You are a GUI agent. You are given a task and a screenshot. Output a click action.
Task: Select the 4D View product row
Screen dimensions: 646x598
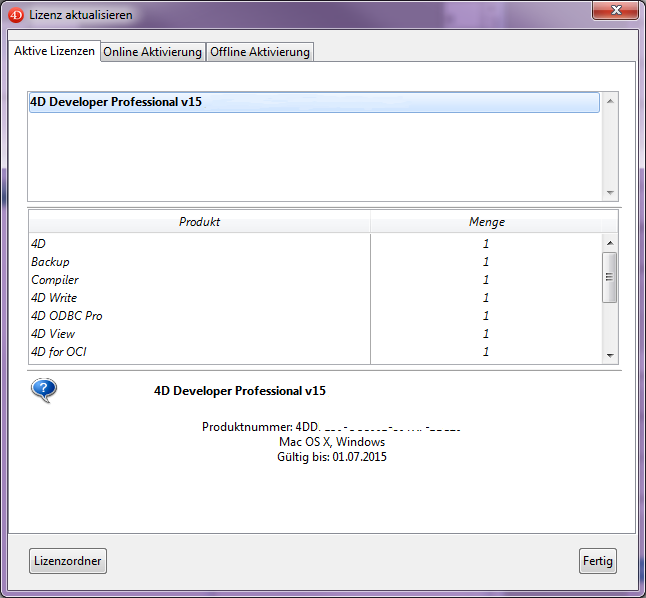click(x=316, y=334)
